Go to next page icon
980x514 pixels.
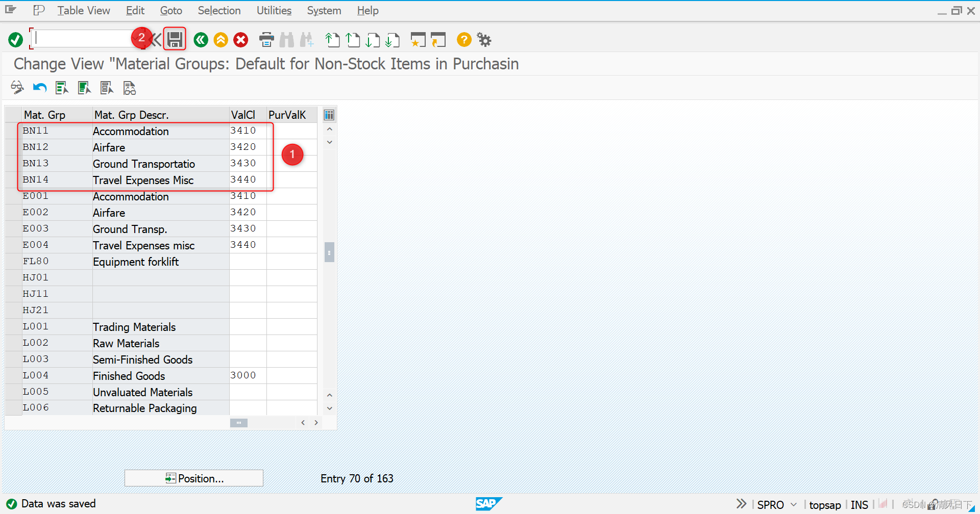coord(373,39)
